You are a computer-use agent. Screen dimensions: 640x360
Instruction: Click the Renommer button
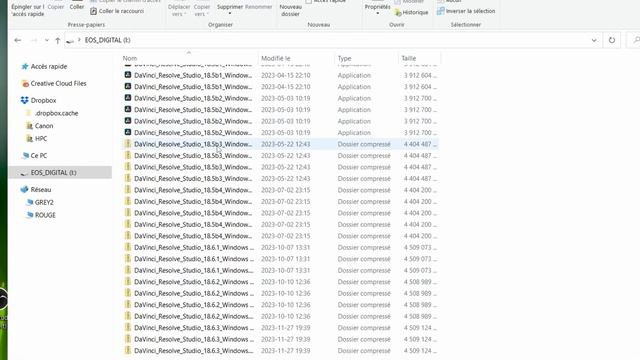[x=258, y=7]
